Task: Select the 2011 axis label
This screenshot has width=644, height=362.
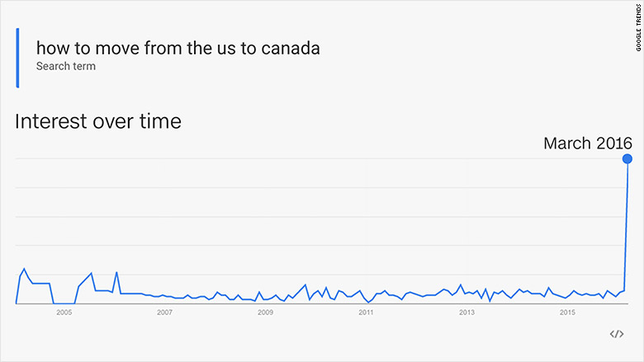Action: pos(366,313)
